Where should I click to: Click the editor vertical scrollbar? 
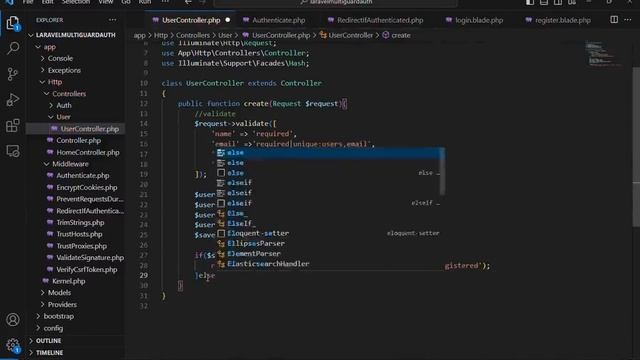click(x=636, y=147)
